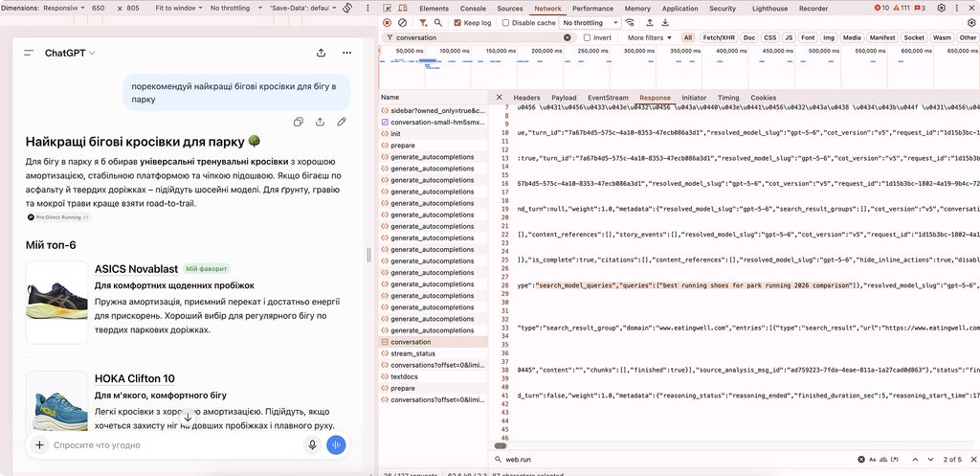Filter requests by JS type
The height and width of the screenshot is (476, 980).
coord(789,37)
